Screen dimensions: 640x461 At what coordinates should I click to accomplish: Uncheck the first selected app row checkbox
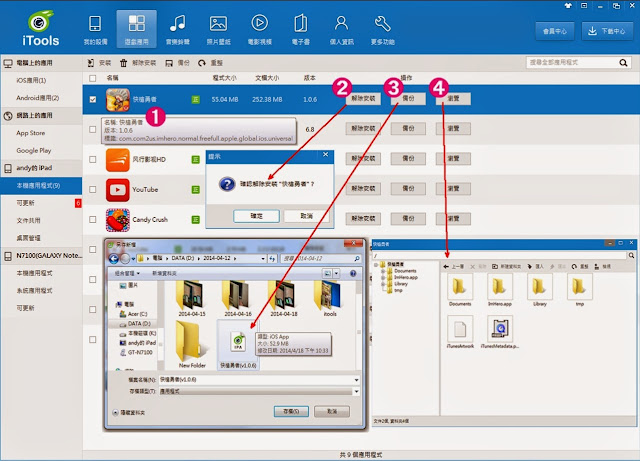[93, 99]
